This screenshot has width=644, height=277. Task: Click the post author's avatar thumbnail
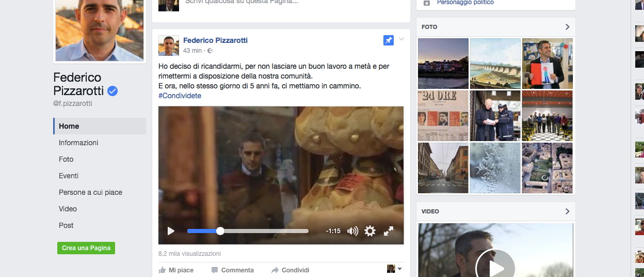tap(169, 45)
